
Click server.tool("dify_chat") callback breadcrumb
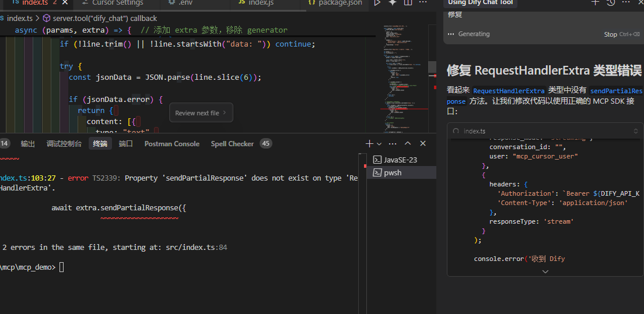pos(105,19)
